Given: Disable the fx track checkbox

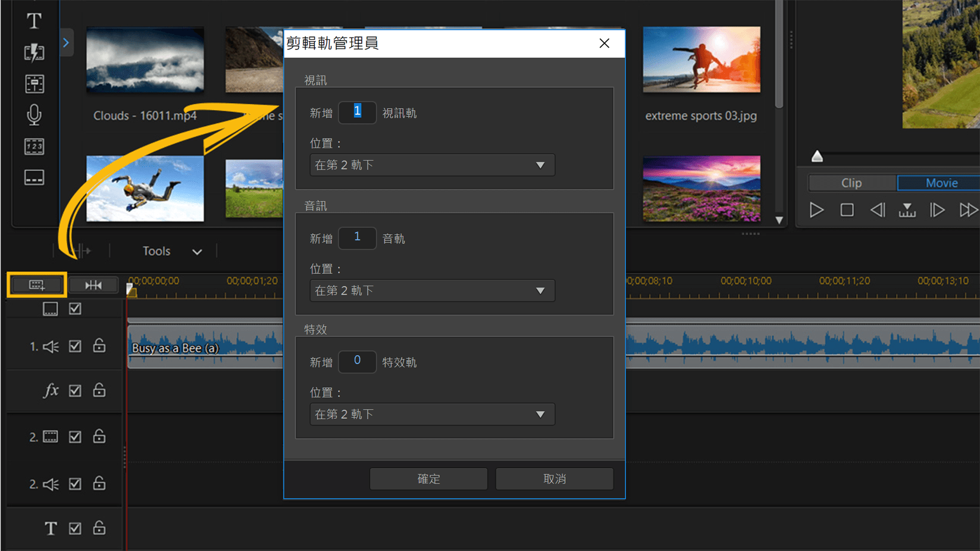Looking at the screenshot, I should [75, 390].
